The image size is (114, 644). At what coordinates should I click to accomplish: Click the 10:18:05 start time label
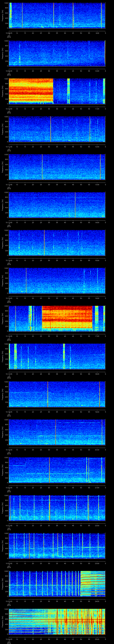tap(9, 412)
